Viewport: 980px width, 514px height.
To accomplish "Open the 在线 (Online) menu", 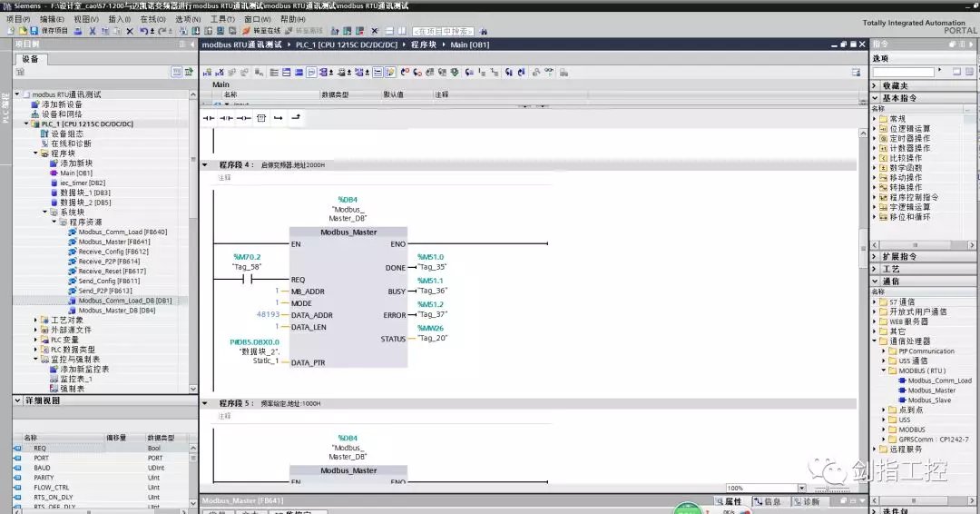I will [x=152, y=19].
